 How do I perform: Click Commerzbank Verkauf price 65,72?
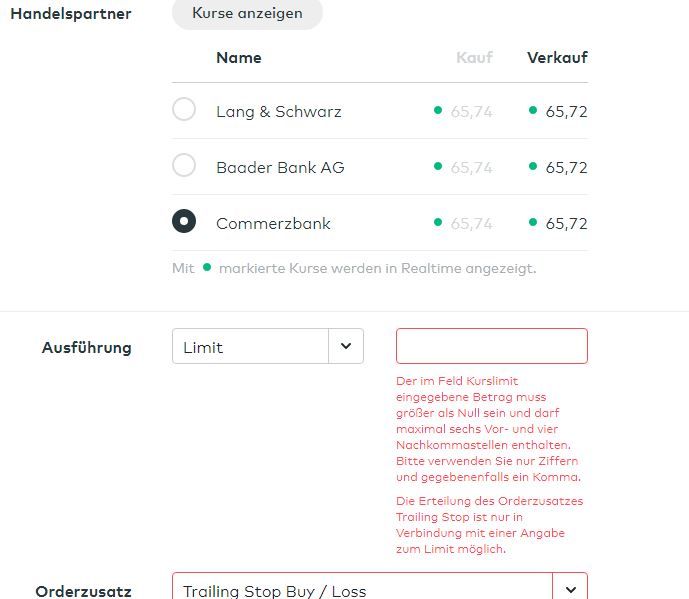pos(566,223)
